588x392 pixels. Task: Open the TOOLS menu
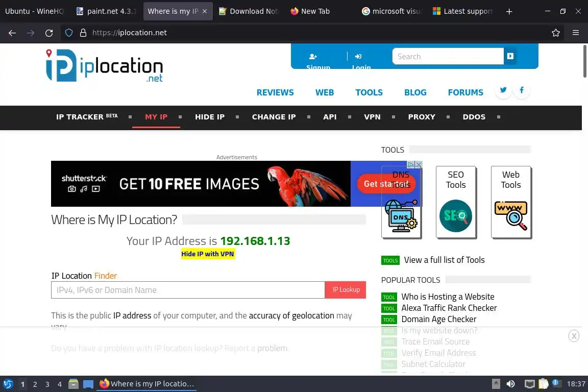[369, 93]
